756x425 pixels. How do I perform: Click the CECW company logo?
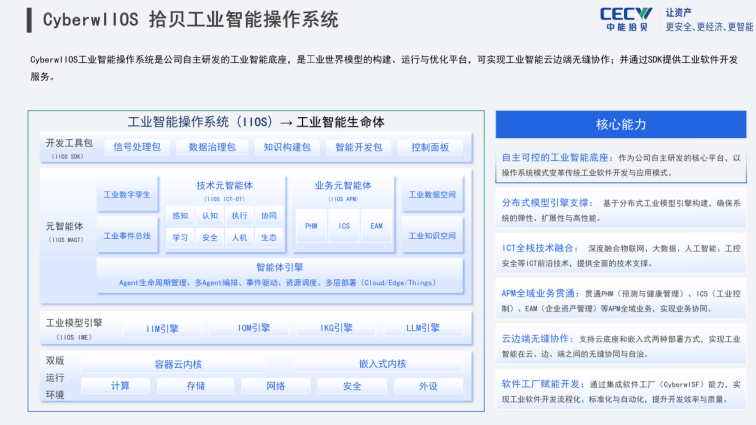626,19
